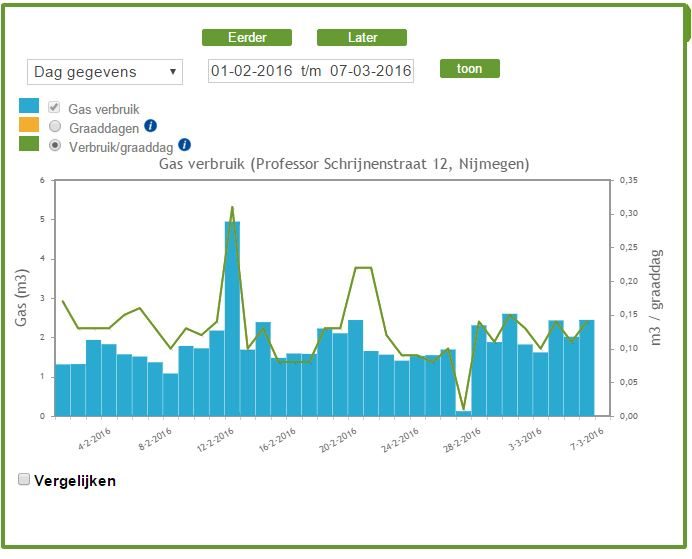Go to later period with Later button
Viewport: 692px width, 559px height.
pos(362,38)
